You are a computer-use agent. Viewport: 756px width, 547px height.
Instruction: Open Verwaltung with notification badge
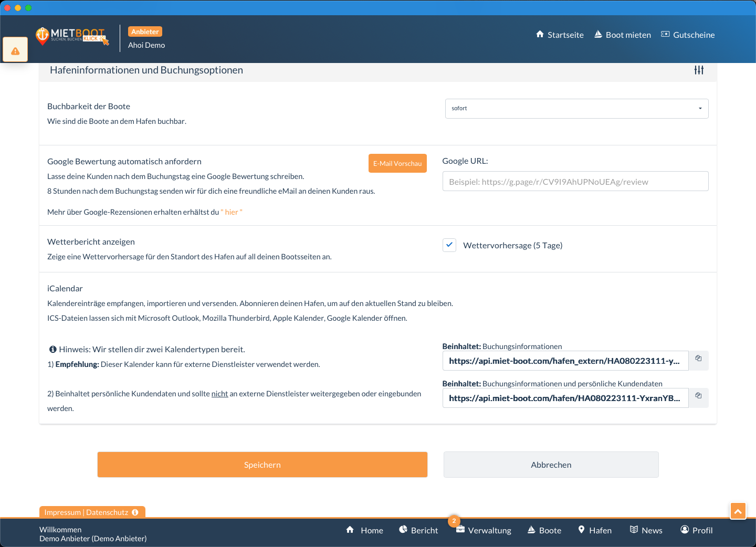(483, 530)
